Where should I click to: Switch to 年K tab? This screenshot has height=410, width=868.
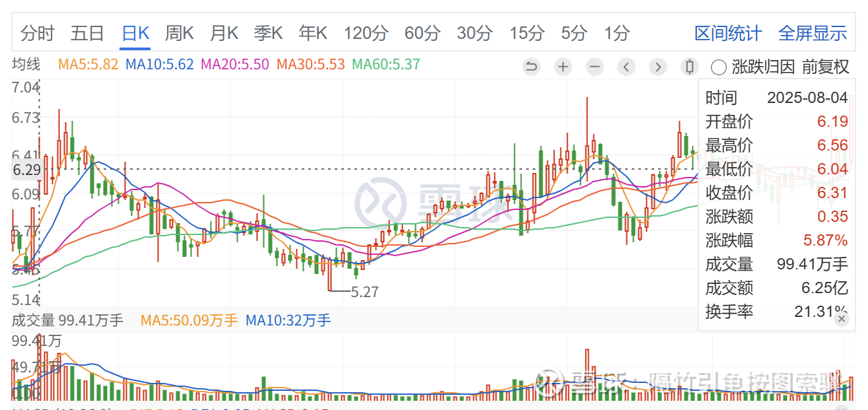tap(313, 33)
